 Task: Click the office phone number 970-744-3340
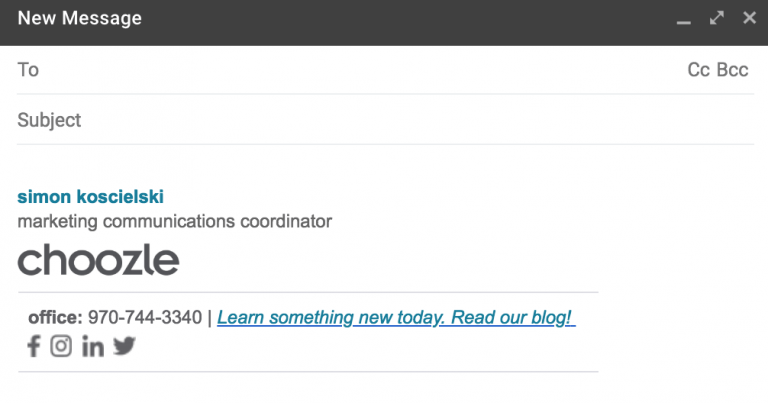[x=144, y=317]
